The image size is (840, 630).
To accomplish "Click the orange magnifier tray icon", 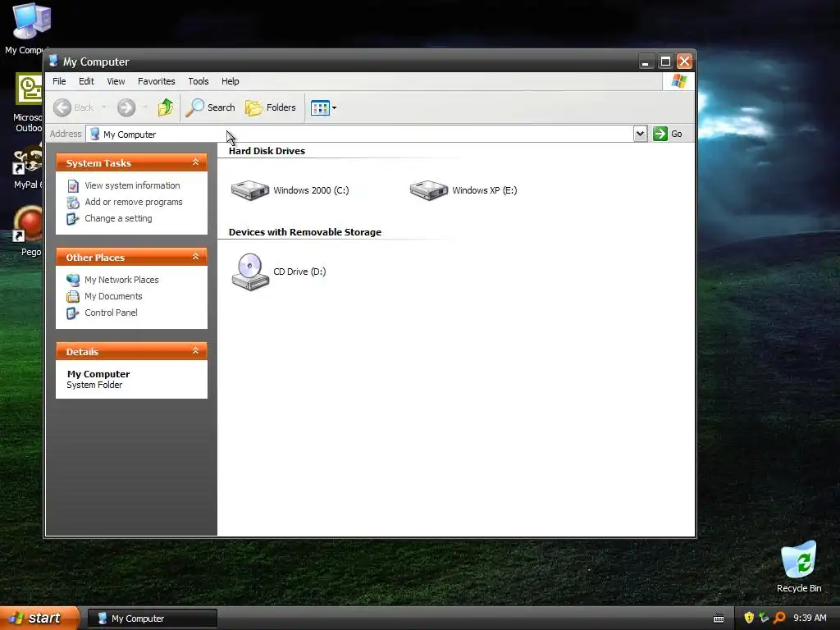I will pos(779,619).
